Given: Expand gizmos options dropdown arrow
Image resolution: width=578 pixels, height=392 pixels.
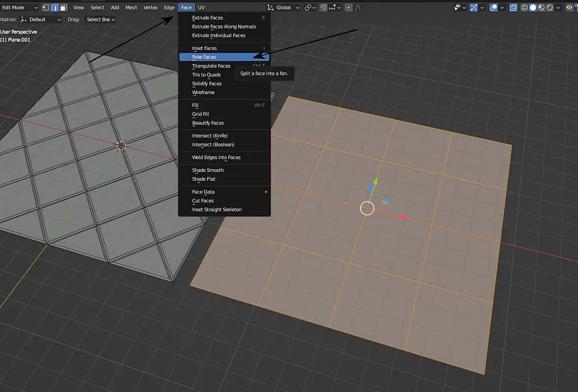Looking at the screenshot, I should (482, 7).
